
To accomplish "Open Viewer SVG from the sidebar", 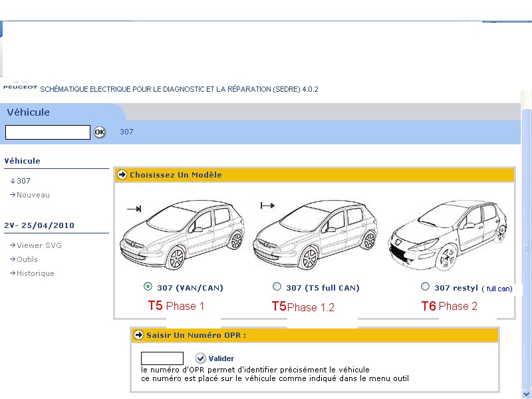I will tap(36, 245).
